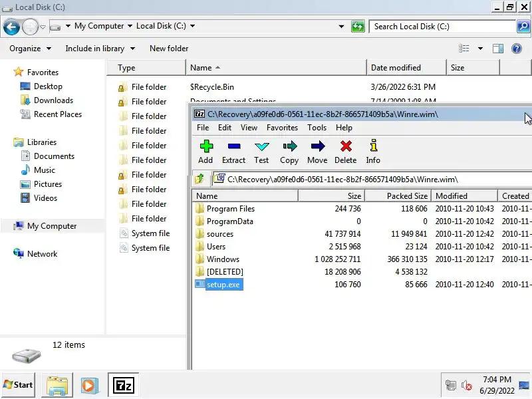
Task: Select the Copy tool in 7-Zip
Action: pos(289,152)
